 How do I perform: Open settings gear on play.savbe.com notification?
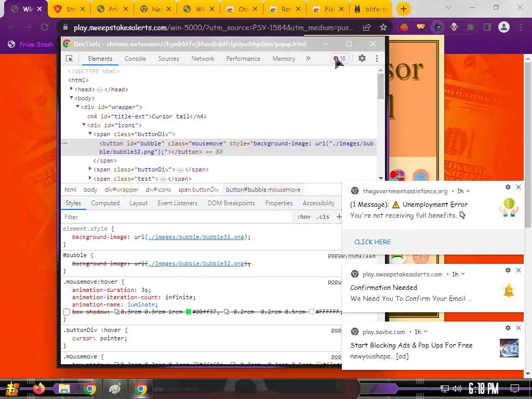pos(508,328)
